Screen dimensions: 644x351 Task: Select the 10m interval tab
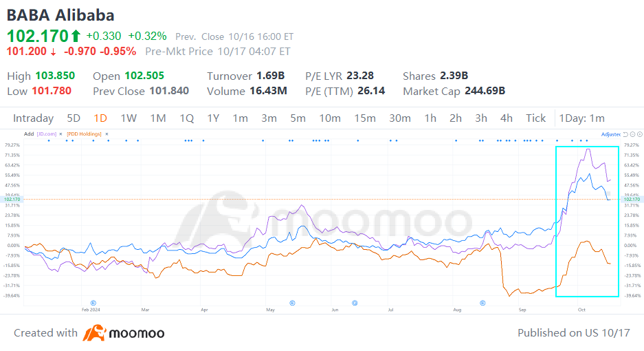(x=330, y=118)
